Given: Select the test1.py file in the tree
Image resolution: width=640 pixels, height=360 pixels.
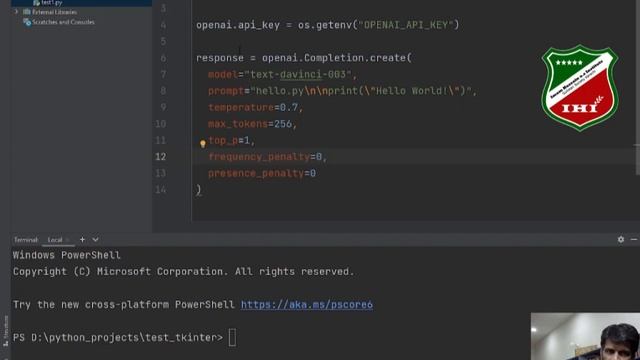Looking at the screenshot, I should [x=51, y=2].
